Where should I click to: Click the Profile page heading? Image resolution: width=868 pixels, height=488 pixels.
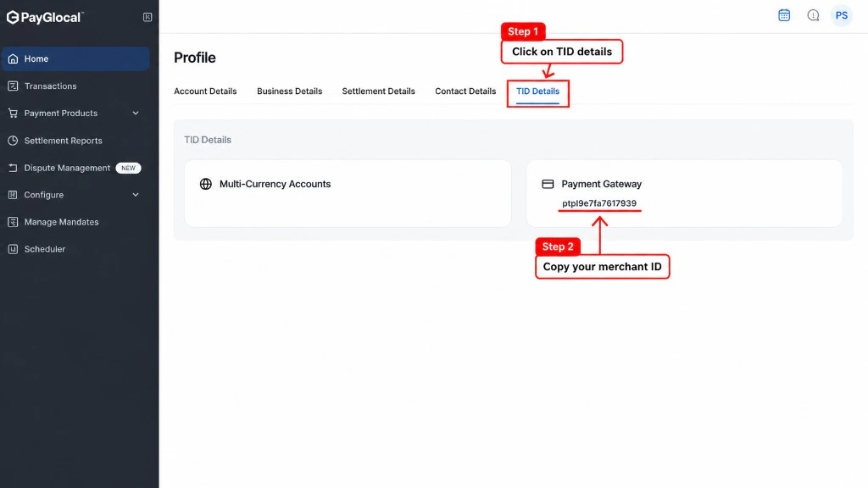[194, 58]
